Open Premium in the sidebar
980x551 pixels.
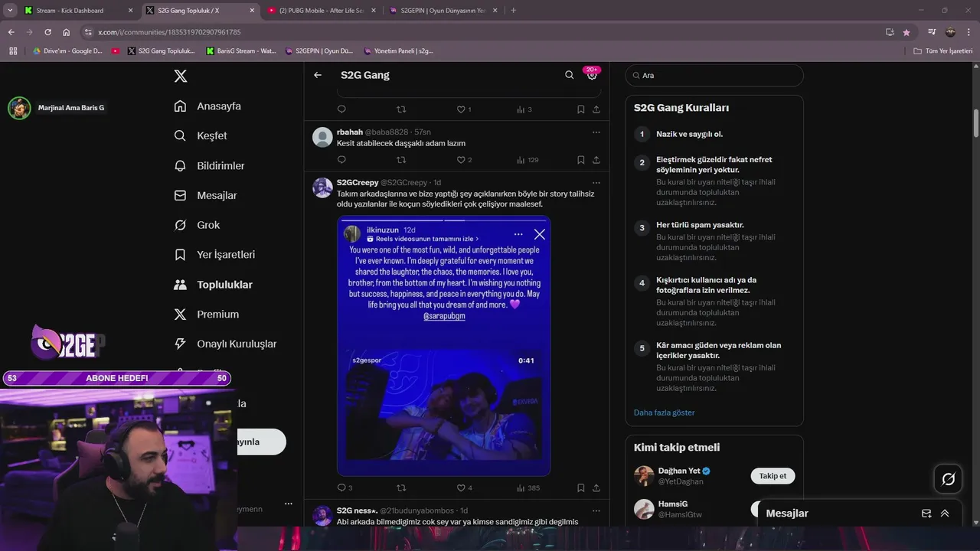(x=206, y=315)
